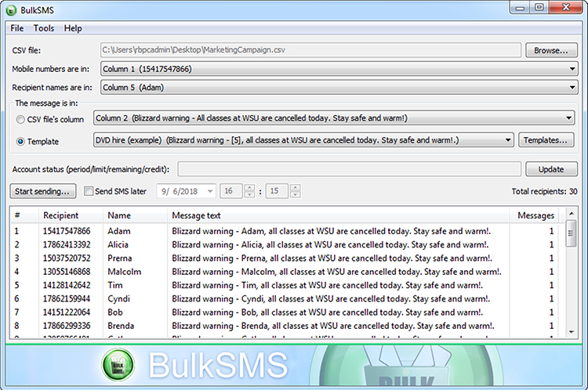Select recipient number 15037520752

[67, 258]
